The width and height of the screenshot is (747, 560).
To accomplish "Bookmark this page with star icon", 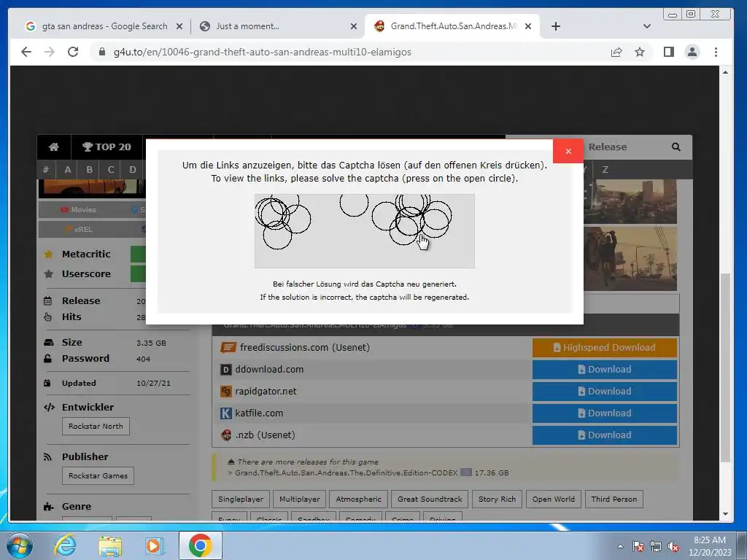I will click(x=640, y=52).
